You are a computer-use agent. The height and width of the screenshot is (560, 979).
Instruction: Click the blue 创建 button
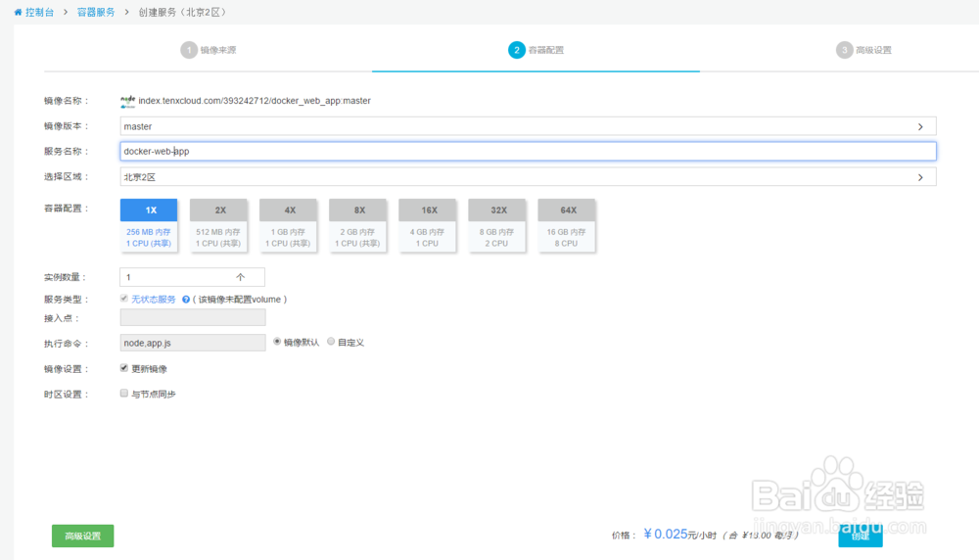coord(861,536)
